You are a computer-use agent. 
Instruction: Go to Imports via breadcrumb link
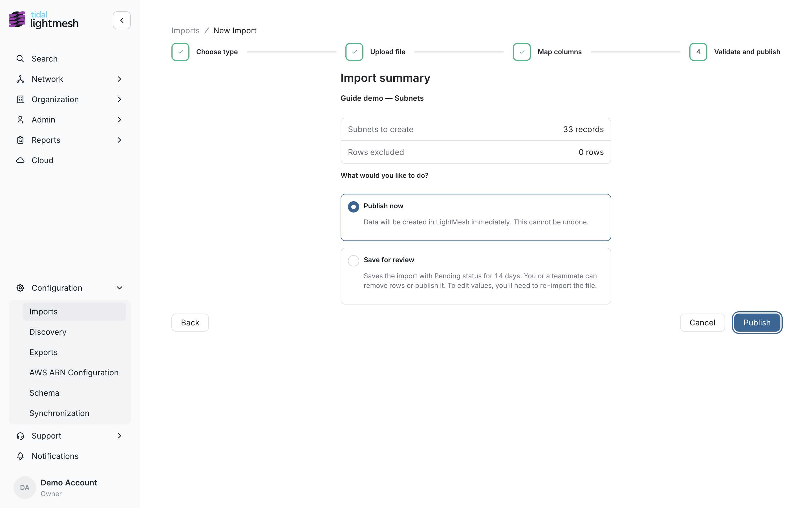185,30
